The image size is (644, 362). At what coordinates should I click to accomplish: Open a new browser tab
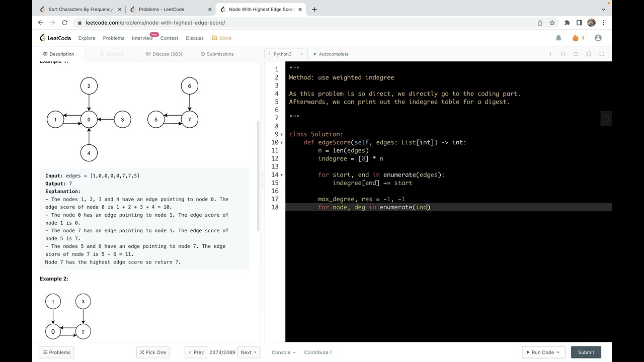[314, 9]
